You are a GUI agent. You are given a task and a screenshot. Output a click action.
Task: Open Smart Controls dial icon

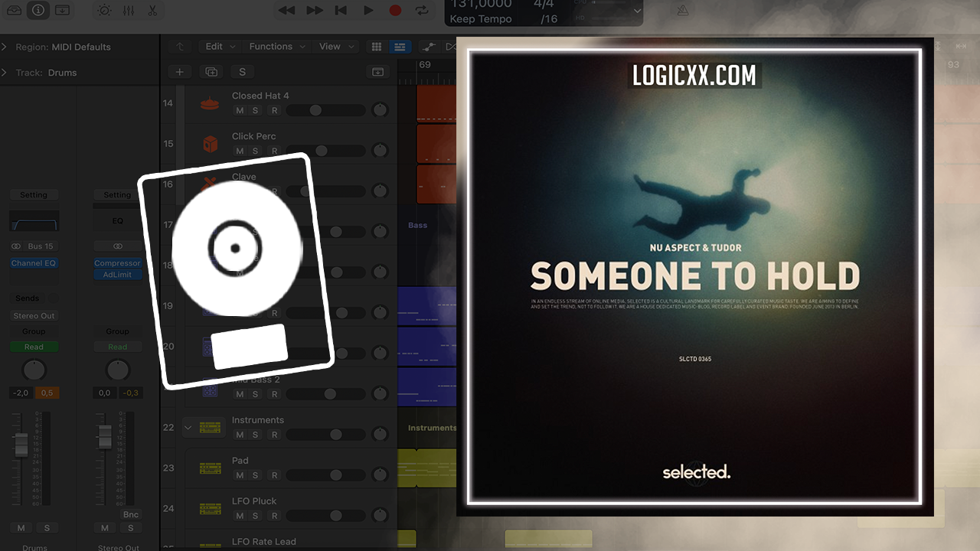click(x=104, y=10)
